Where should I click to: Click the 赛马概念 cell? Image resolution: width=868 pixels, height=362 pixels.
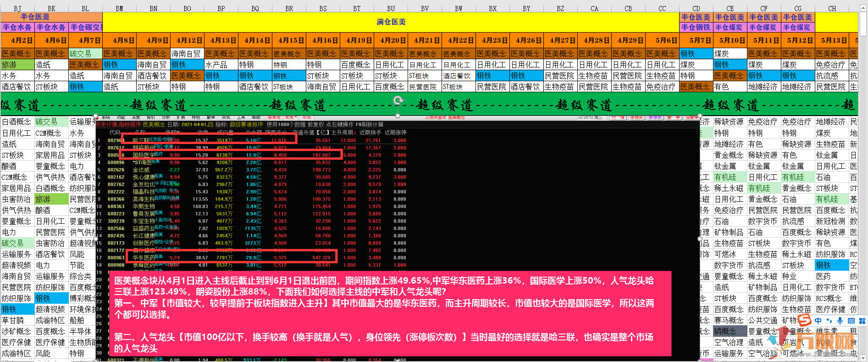tap(730, 320)
